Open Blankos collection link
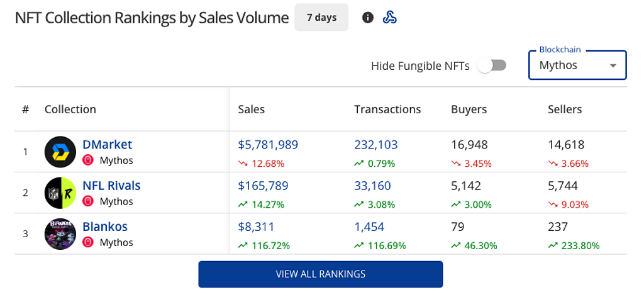644x297 pixels. pos(105,227)
